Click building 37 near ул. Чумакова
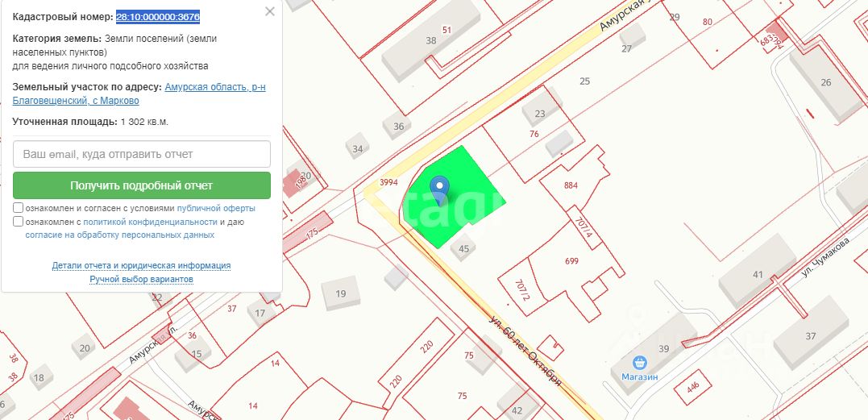The width and height of the screenshot is (868, 420). point(811,335)
